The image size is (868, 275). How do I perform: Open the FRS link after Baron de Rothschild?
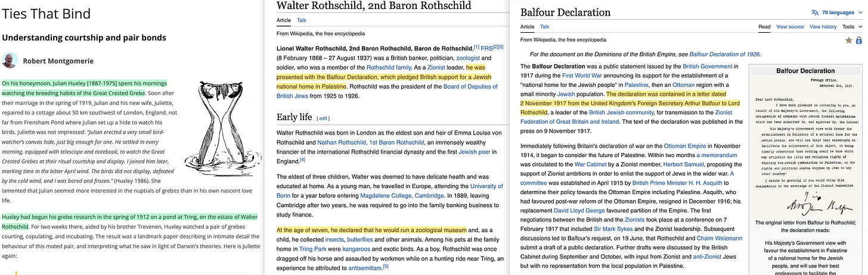pos(485,48)
